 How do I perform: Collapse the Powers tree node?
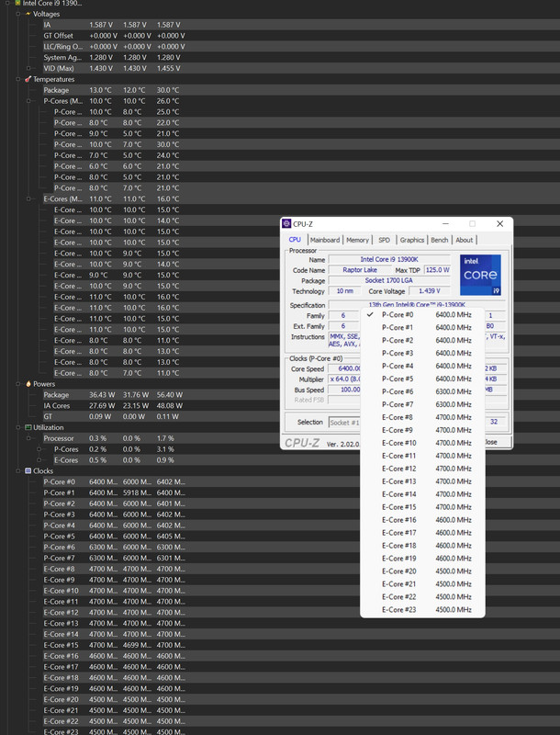[18, 384]
